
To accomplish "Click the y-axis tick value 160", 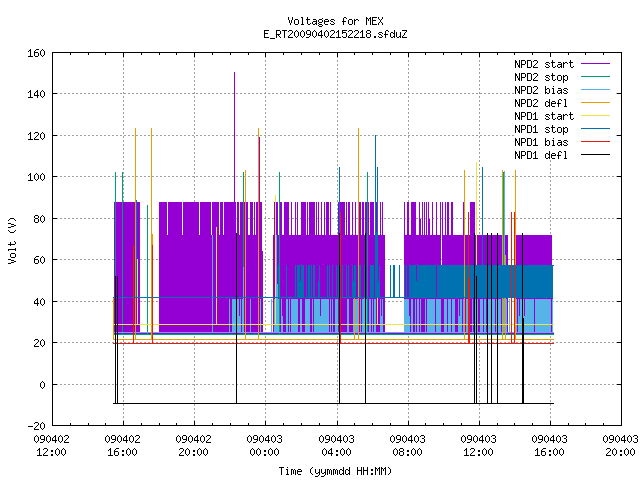I will [36, 53].
